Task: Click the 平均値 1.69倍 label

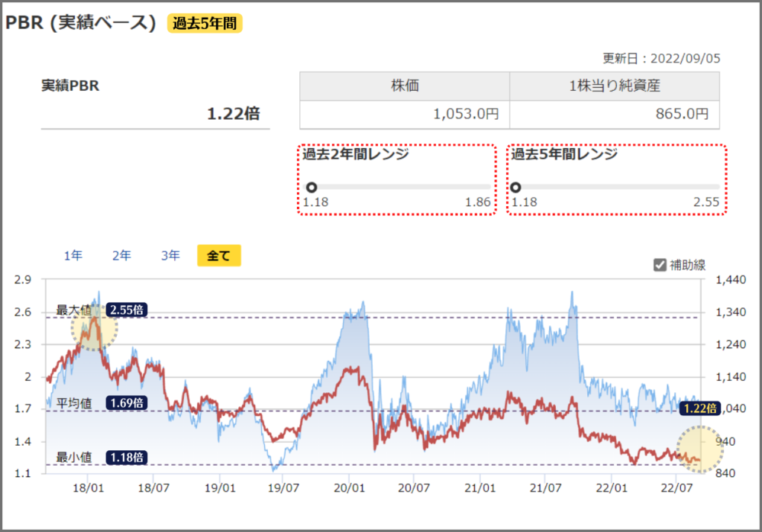Action: pos(127,403)
